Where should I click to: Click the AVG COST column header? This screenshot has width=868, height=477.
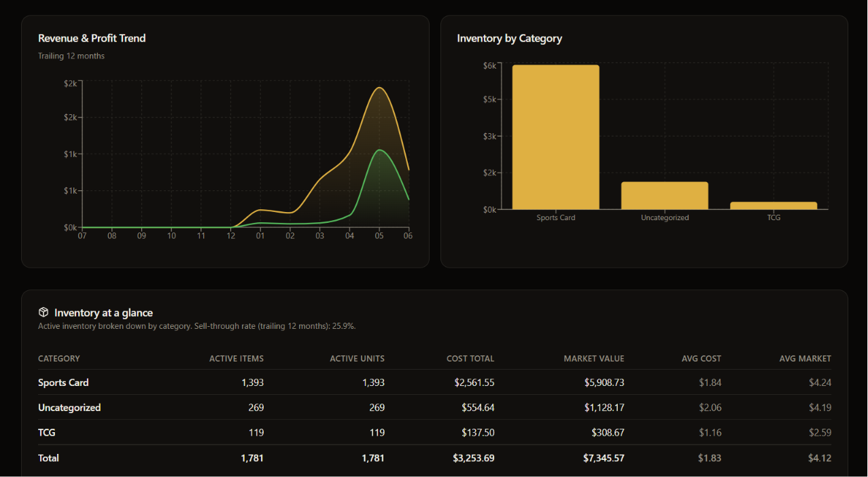click(701, 358)
